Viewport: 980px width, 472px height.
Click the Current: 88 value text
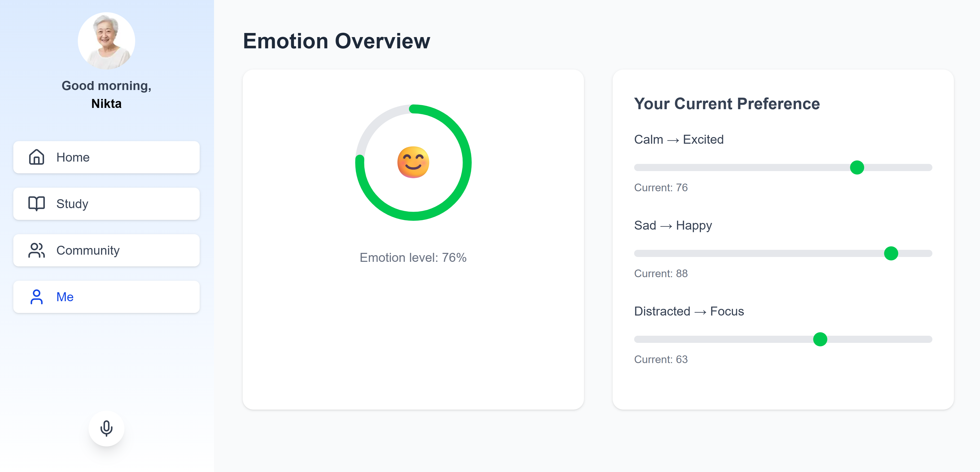tap(661, 273)
